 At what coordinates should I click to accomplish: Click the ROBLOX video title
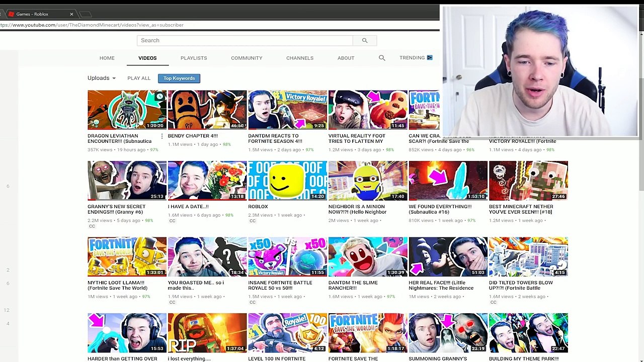point(258,207)
